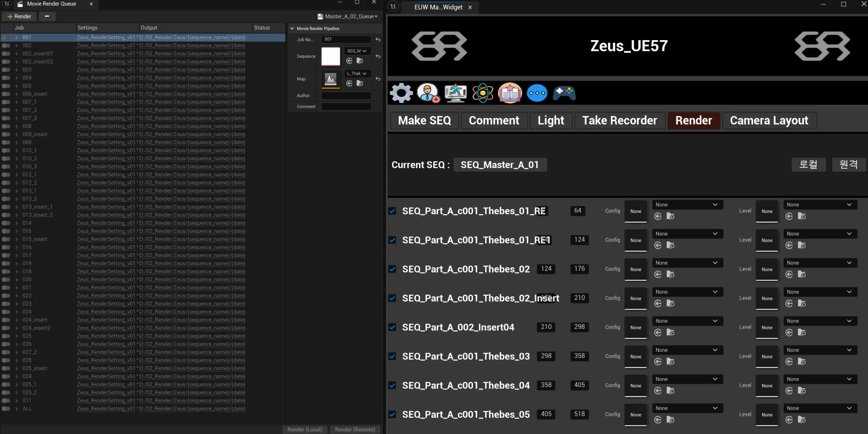Use selected asset for Thebes_01_RE 124 Level

(x=789, y=245)
